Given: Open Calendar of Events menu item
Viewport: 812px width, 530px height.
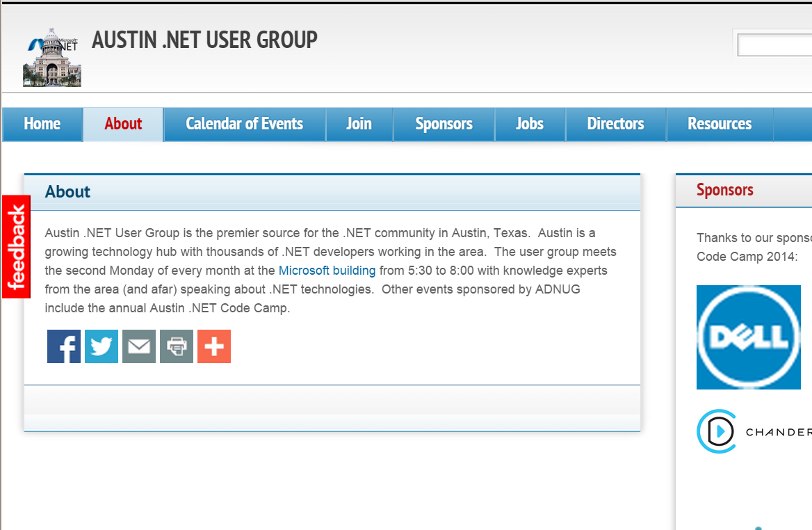Looking at the screenshot, I should [245, 124].
